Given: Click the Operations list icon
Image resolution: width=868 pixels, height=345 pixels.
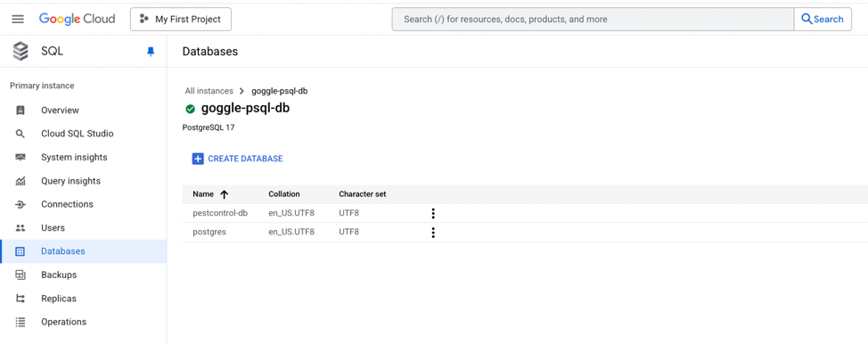Looking at the screenshot, I should 20,322.
